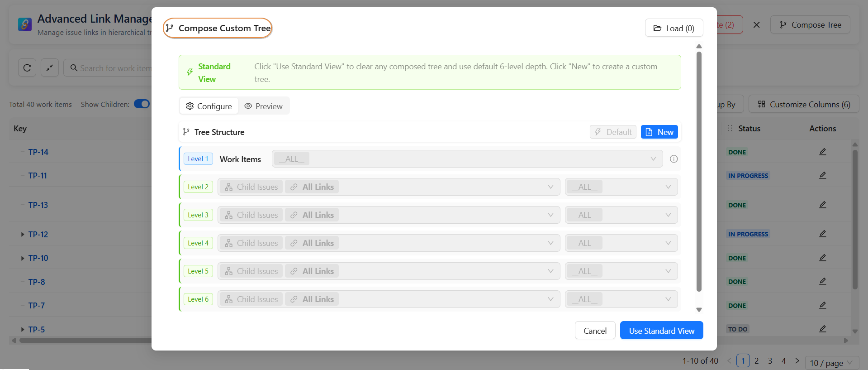Go to next page arrow in pagination

tap(797, 361)
